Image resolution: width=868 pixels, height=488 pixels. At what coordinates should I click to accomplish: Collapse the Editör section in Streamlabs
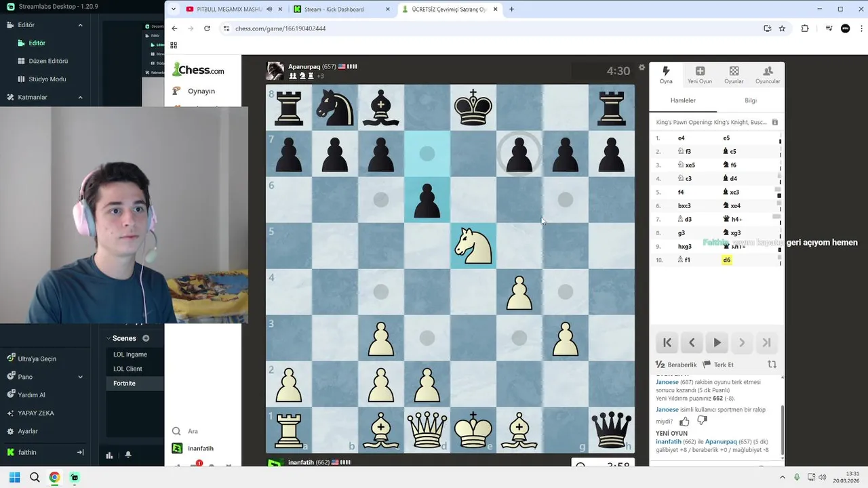[80, 25]
